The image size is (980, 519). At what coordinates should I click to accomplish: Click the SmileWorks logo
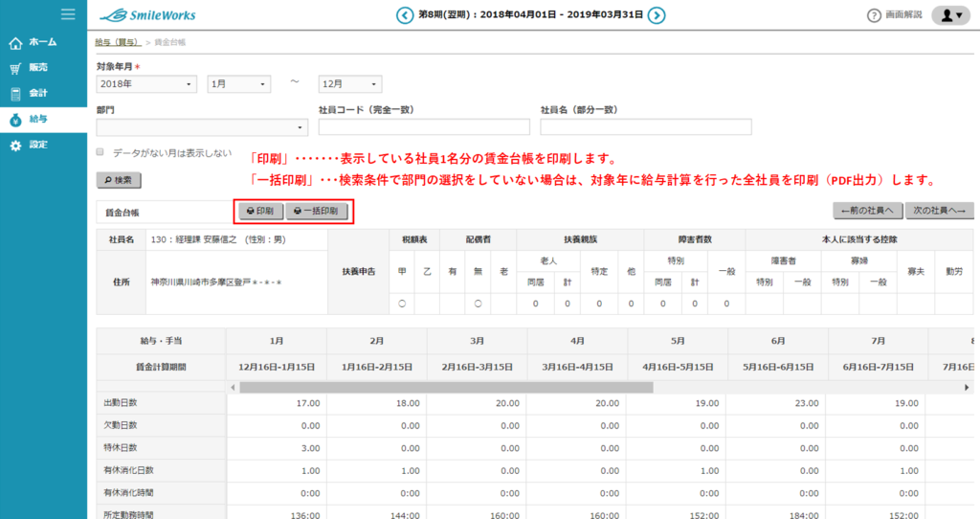coord(148,15)
